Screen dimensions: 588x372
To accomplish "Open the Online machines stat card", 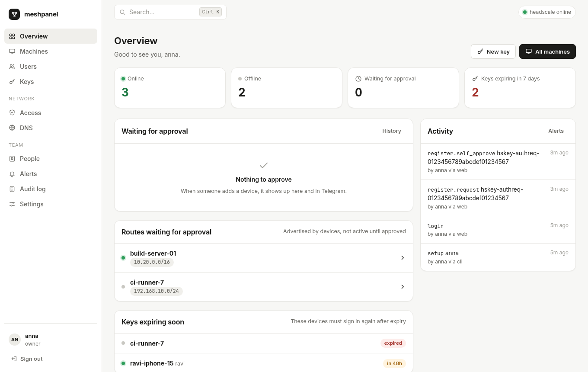I will (x=170, y=88).
